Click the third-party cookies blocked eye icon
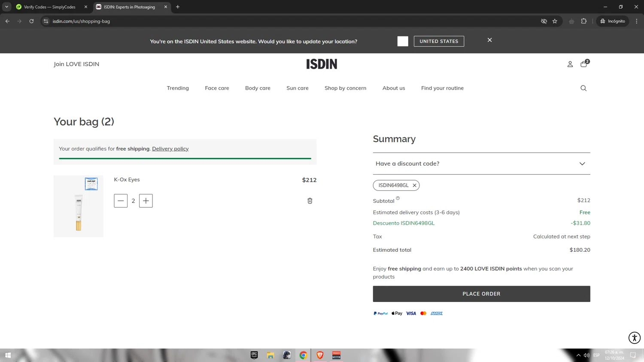 point(544,21)
